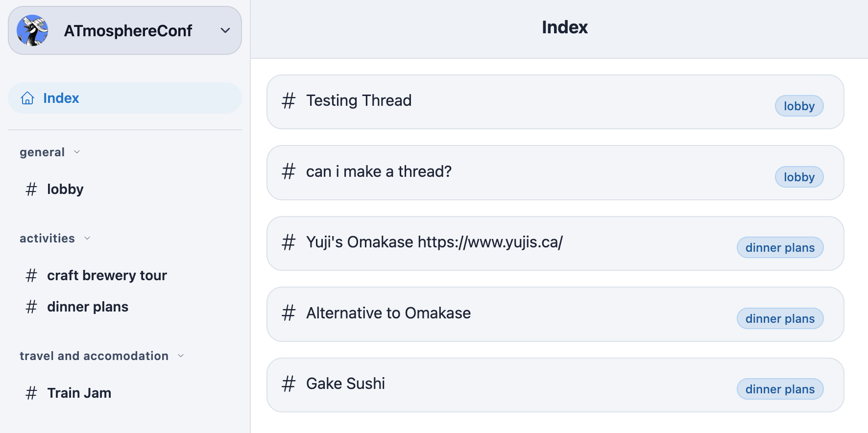This screenshot has height=433, width=868.
Task: Collapse the activities category chevron
Action: point(87,239)
